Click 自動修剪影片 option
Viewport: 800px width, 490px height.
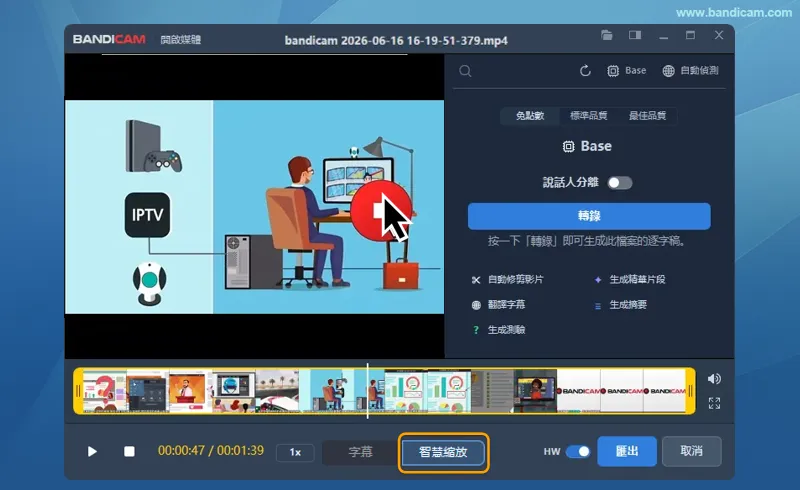coord(515,279)
